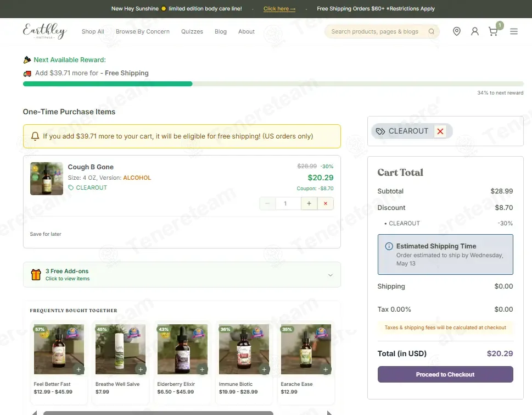Add Feel Better Fast with plus icon
This screenshot has height=415, width=532.
click(79, 369)
